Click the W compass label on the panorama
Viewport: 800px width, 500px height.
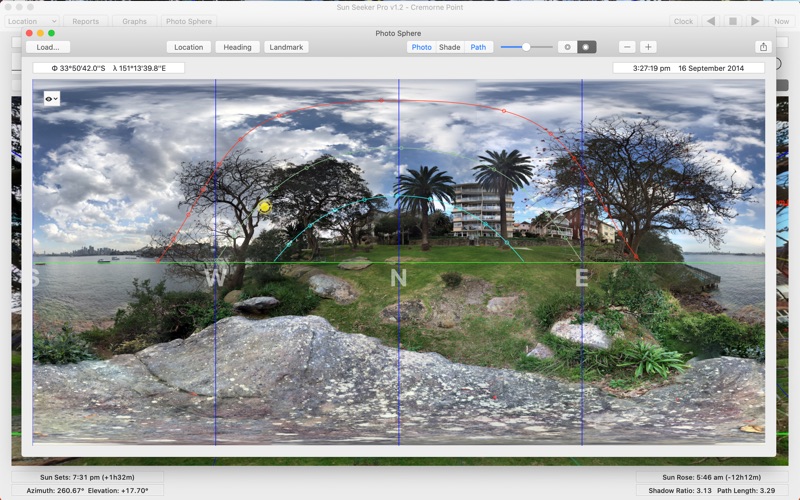pyautogui.click(x=216, y=278)
